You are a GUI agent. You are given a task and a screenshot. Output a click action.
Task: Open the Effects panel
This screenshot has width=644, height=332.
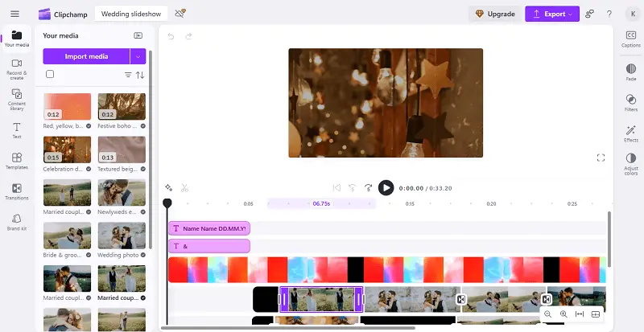click(631, 133)
